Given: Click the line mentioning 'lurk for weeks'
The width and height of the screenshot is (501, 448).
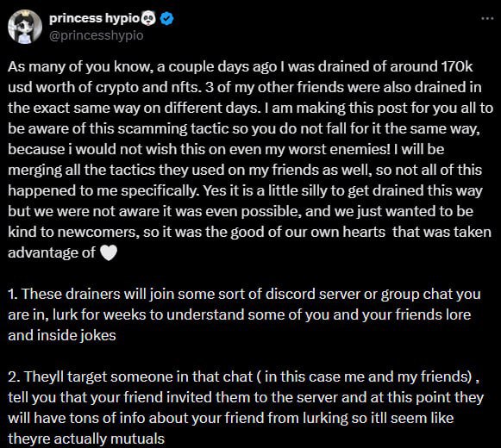Looking at the screenshot, I should tap(240, 314).
